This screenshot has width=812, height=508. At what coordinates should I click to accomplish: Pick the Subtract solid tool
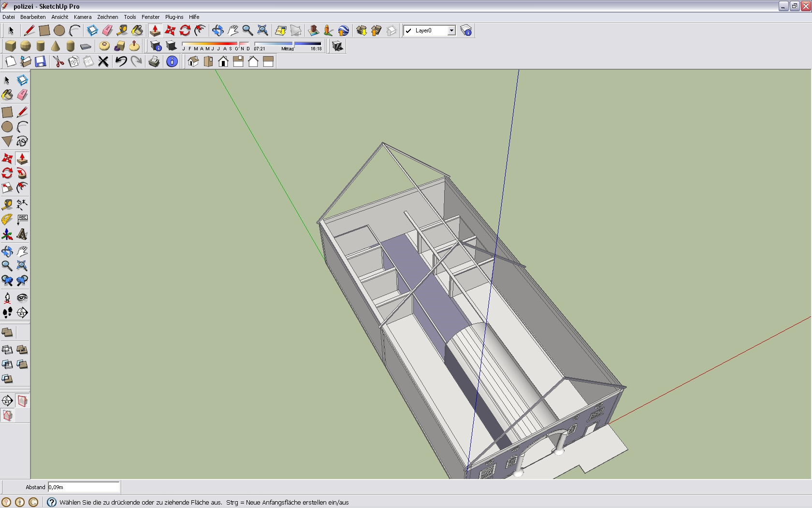7,364
